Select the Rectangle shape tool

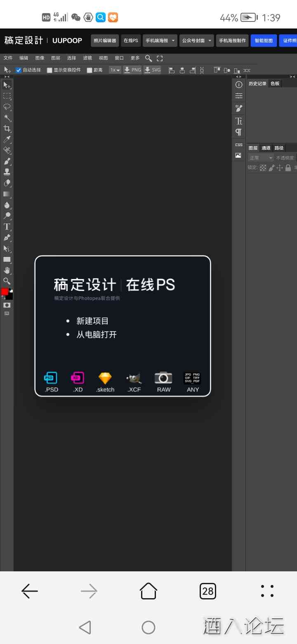tap(7, 259)
